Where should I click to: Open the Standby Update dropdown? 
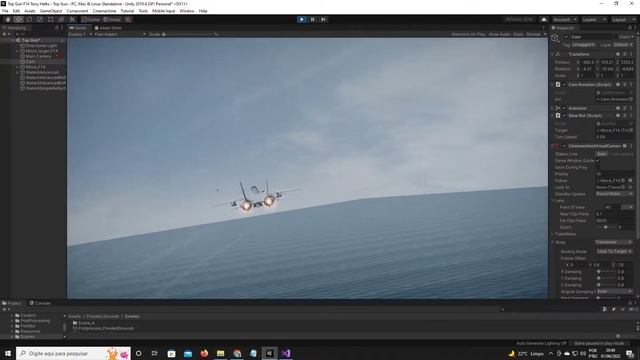coord(614,194)
